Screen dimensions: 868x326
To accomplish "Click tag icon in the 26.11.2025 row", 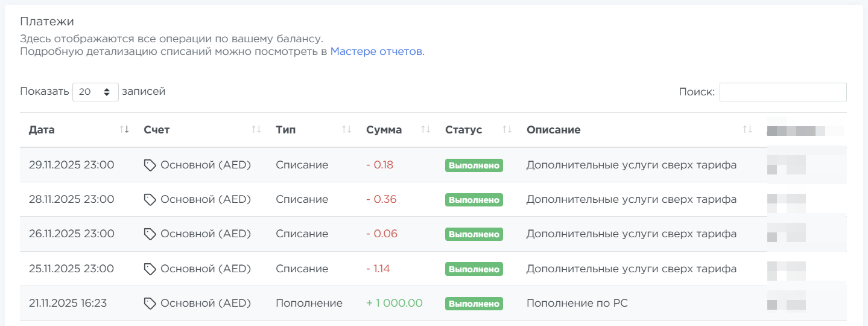I will point(150,234).
